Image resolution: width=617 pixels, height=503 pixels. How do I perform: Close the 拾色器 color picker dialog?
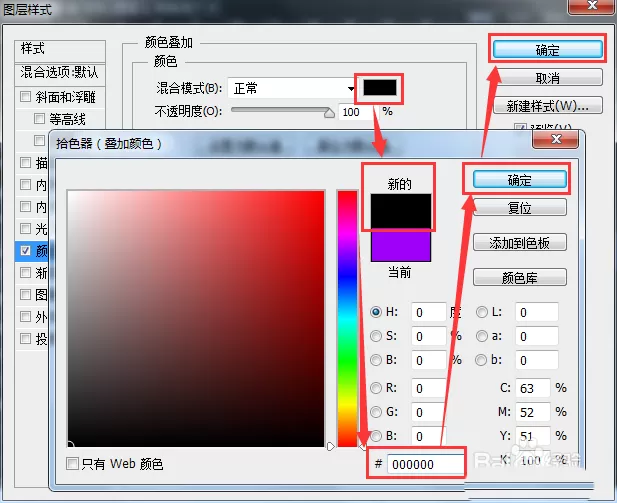pyautogui.click(x=556, y=139)
